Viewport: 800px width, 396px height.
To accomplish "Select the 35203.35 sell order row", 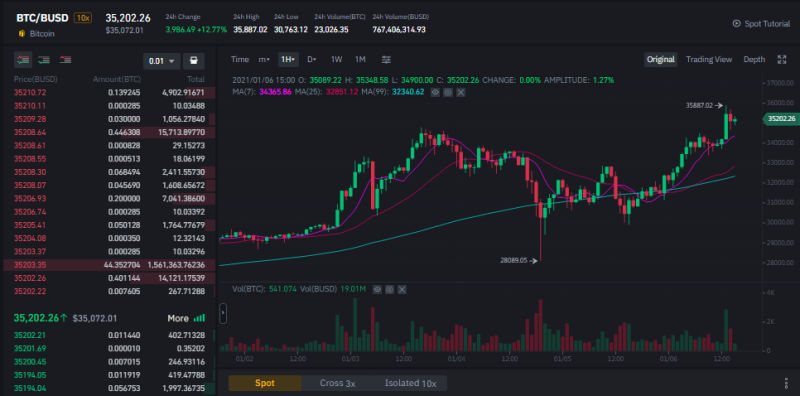I will (x=109, y=265).
